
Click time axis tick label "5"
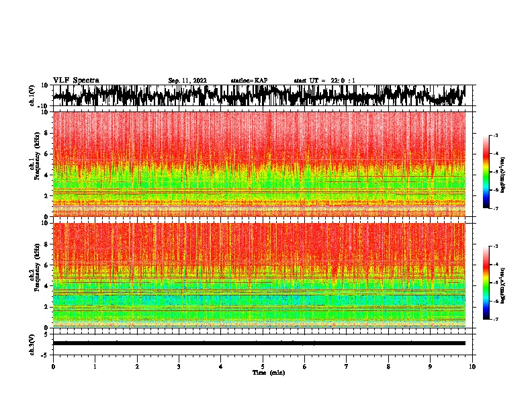click(263, 367)
